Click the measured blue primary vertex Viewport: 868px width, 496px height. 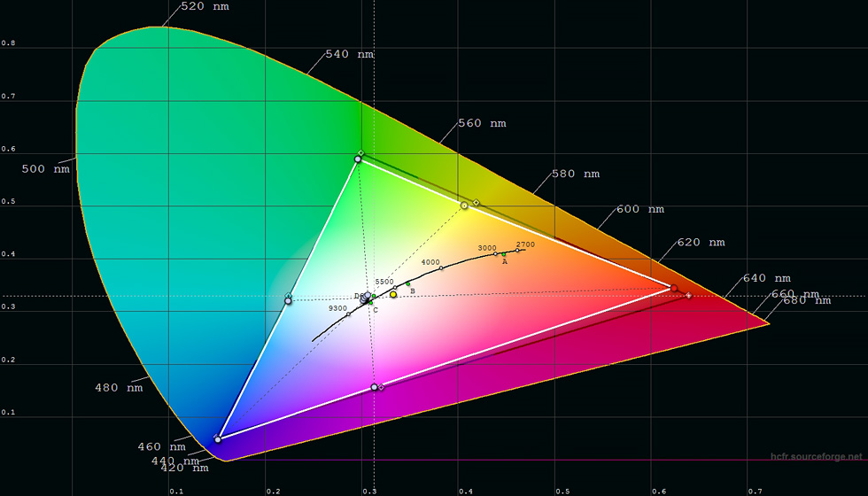[218, 438]
